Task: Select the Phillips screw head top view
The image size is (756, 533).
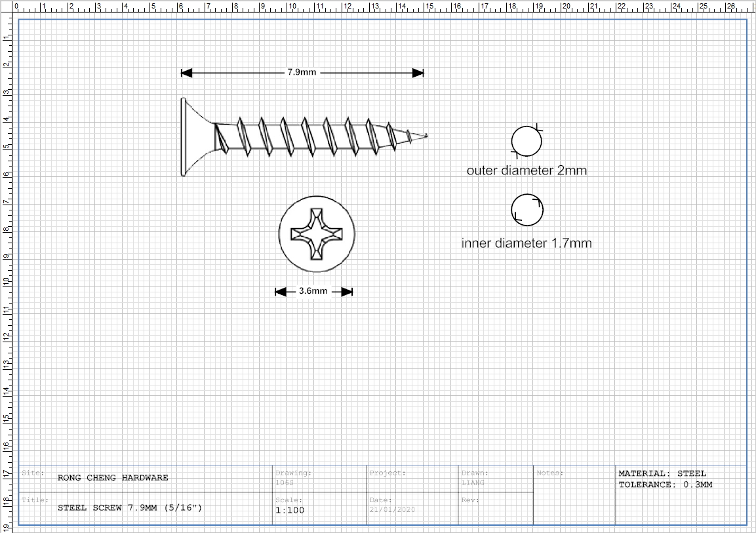Action: pyautogui.click(x=317, y=234)
